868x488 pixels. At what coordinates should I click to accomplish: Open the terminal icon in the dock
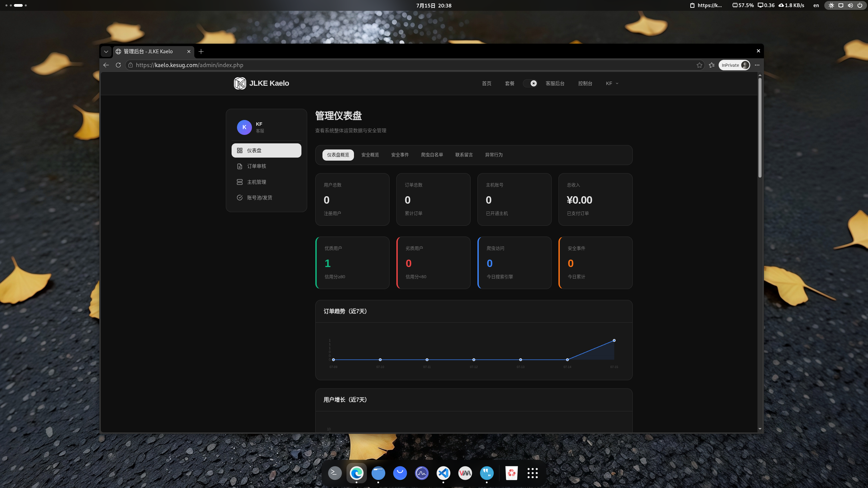(335, 473)
